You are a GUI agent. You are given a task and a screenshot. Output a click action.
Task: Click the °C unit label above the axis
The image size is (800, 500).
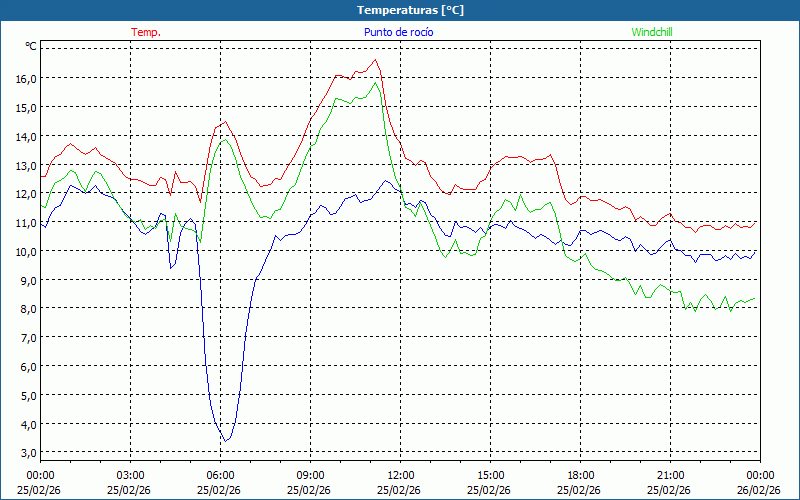(x=31, y=46)
